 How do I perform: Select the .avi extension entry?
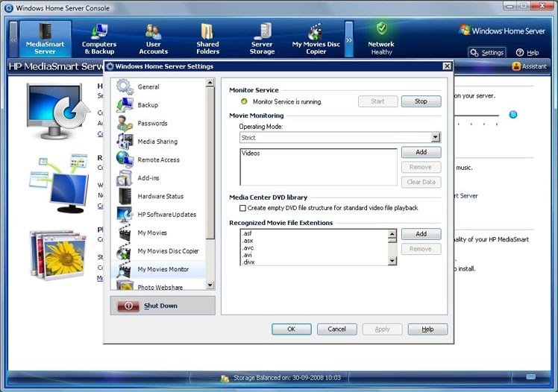[x=314, y=255]
